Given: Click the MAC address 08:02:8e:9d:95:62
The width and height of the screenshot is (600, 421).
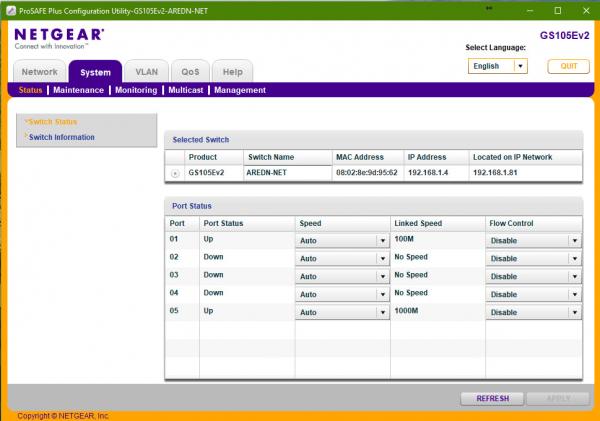Looking at the screenshot, I should (367, 173).
